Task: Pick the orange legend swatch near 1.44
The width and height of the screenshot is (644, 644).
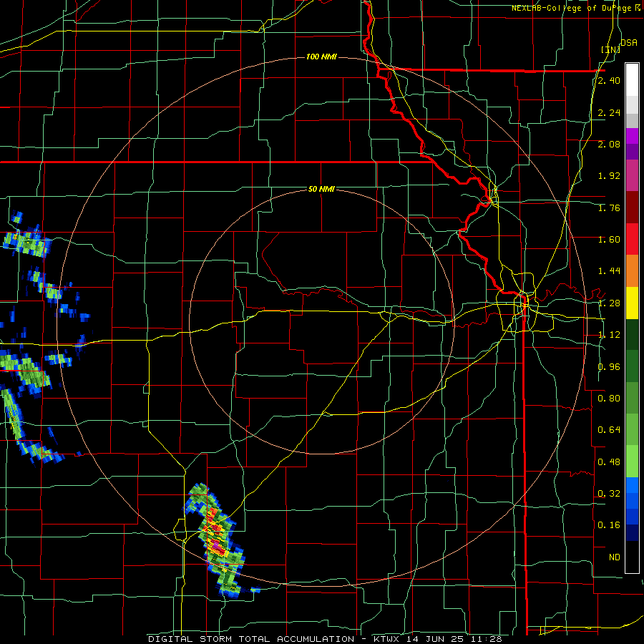Action: pyautogui.click(x=632, y=271)
